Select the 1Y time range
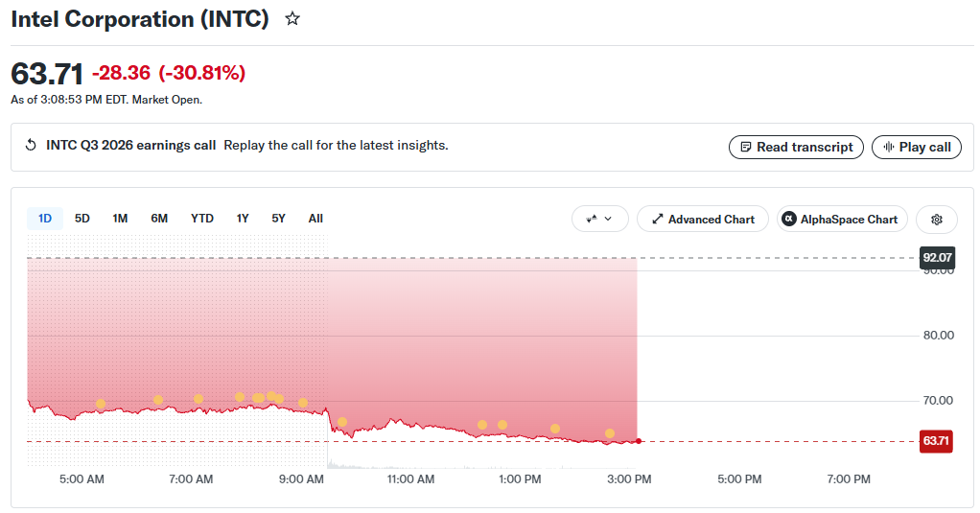This screenshot has height=513, width=980. pyautogui.click(x=243, y=219)
